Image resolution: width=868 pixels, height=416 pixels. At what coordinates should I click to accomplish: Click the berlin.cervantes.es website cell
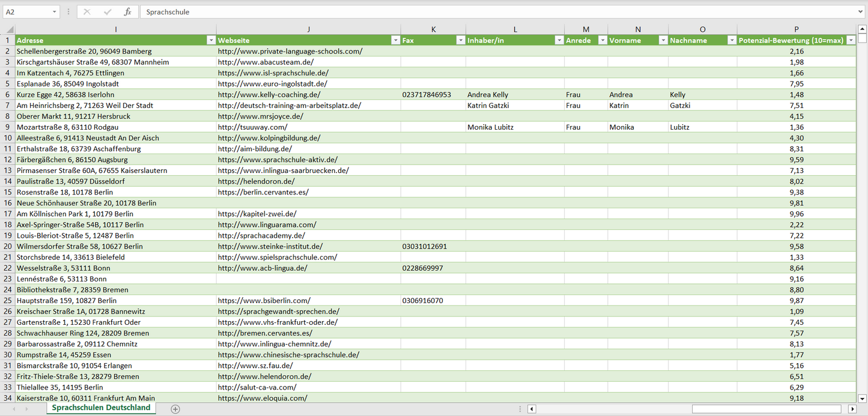coord(263,192)
